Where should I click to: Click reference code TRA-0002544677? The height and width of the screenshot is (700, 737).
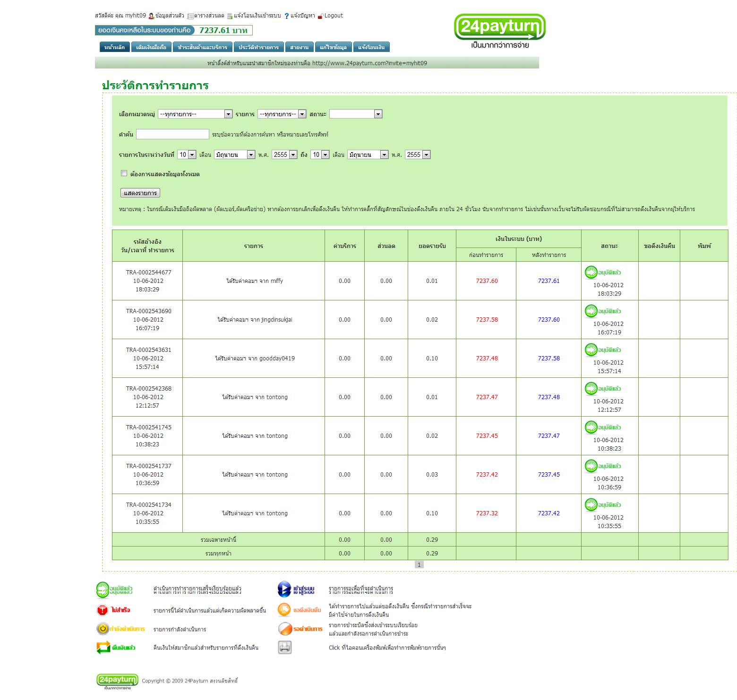[x=148, y=273]
